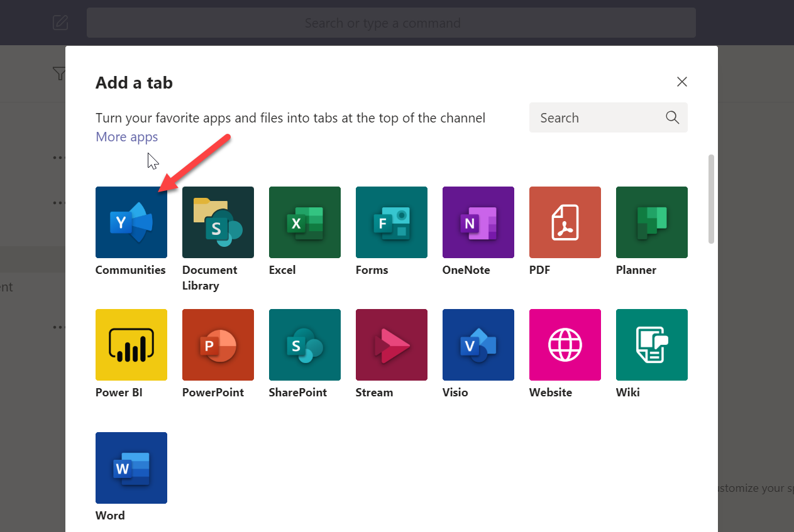Close the Add a tab dialog
Viewport: 794px width, 532px height.
tap(681, 82)
